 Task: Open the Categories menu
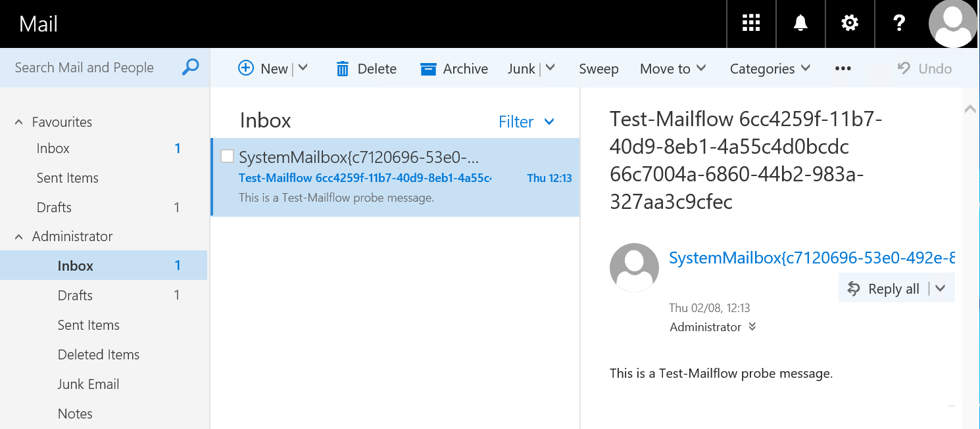(770, 69)
